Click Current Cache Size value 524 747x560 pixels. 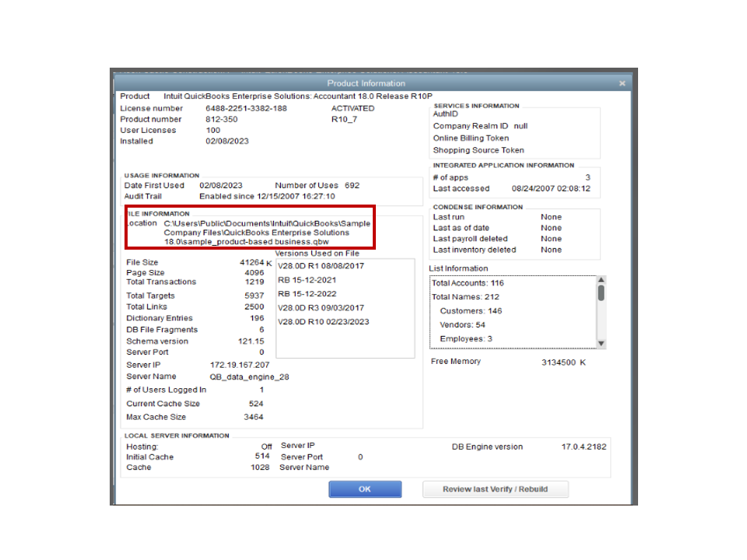point(256,404)
